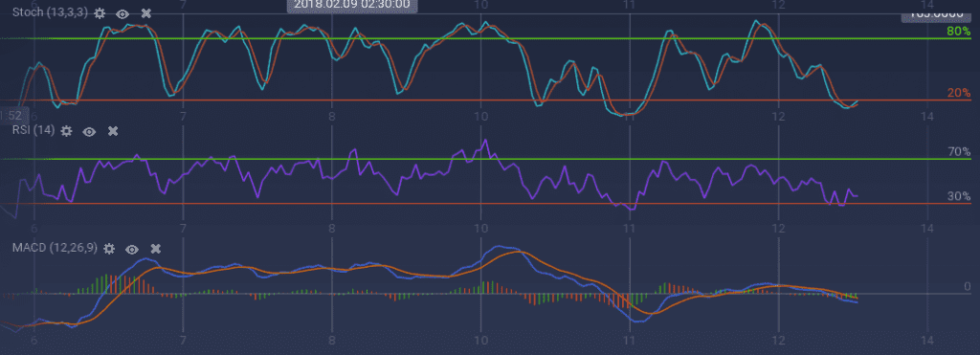Remove the RSI indicator with its X icon
This screenshot has width=980, height=355.
[x=113, y=131]
